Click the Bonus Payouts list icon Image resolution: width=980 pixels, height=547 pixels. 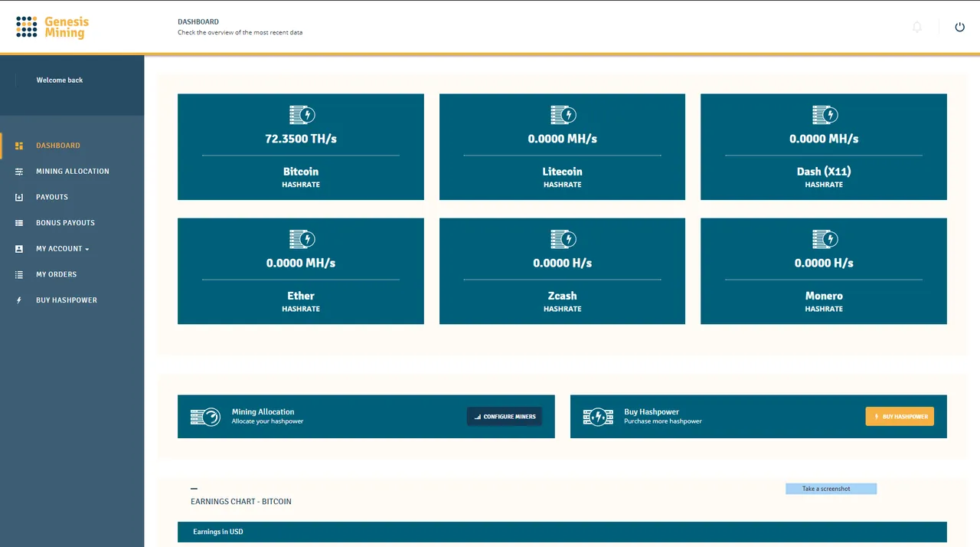coord(19,223)
